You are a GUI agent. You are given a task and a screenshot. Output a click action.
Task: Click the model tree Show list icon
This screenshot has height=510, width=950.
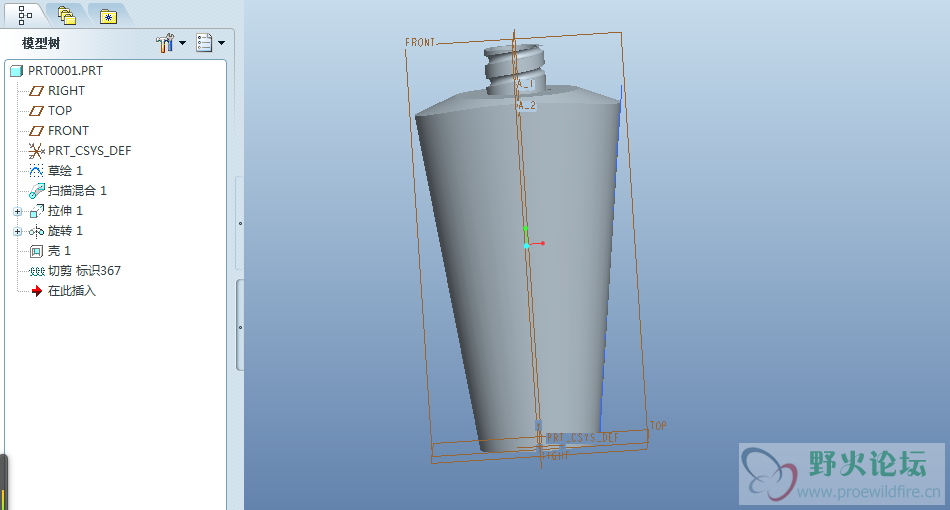click(204, 43)
